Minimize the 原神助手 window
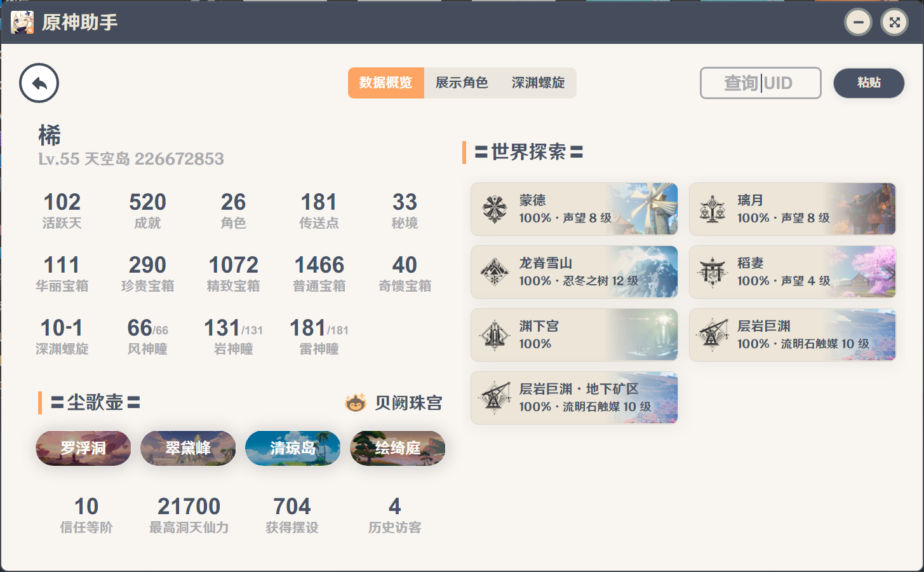This screenshot has height=572, width=924. [858, 23]
